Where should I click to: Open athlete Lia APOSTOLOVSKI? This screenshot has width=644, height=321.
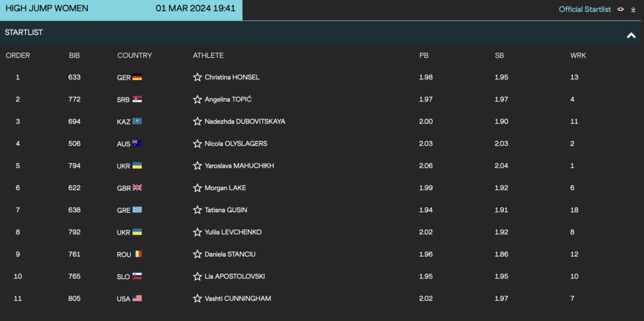235,276
